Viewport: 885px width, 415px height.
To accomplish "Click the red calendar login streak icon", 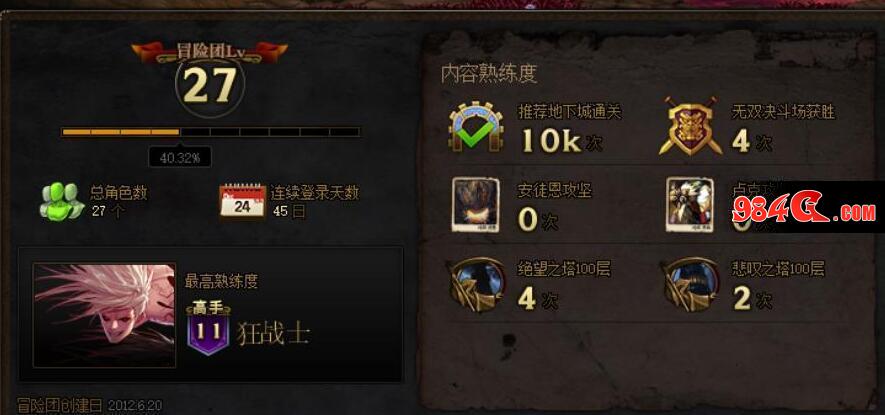I will [x=242, y=202].
